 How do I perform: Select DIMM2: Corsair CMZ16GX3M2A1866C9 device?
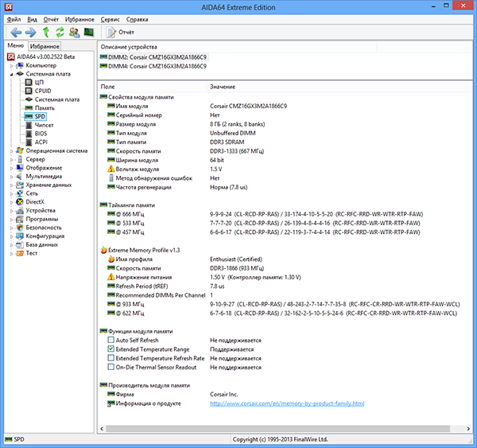pos(153,57)
